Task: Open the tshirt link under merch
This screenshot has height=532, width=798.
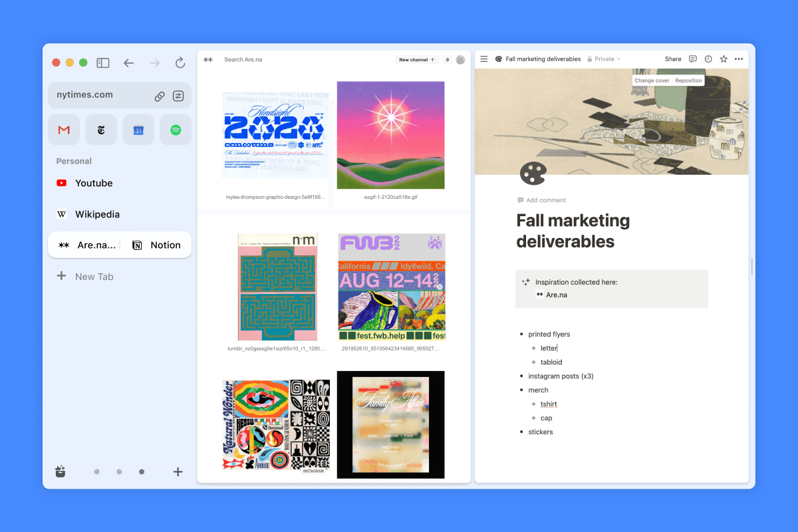Action: coord(548,404)
